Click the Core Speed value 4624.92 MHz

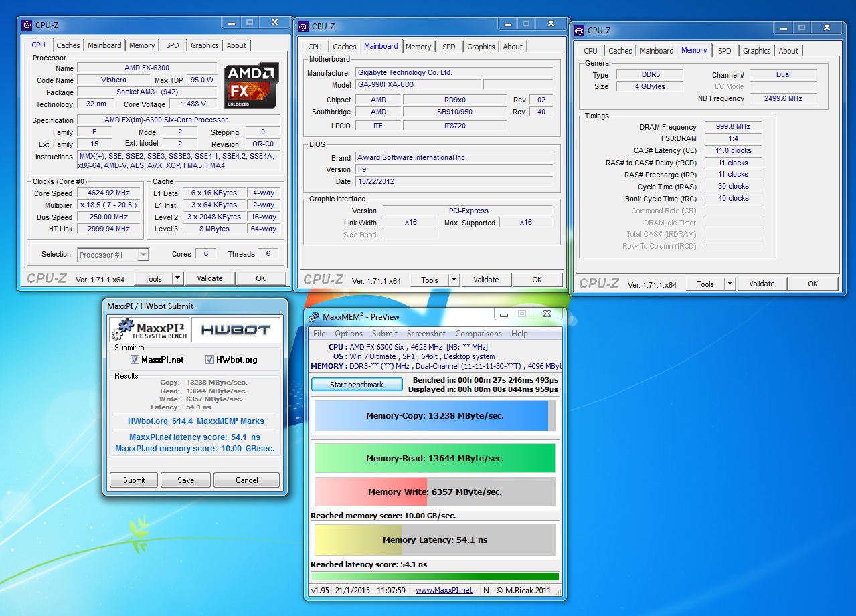coord(109,193)
